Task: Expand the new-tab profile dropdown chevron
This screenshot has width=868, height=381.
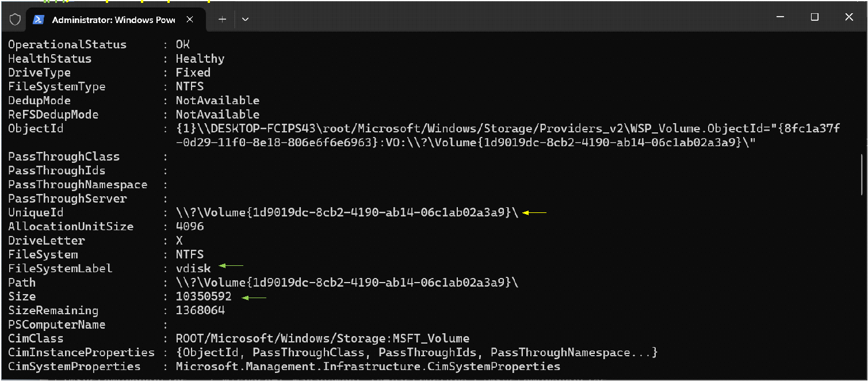Action: click(245, 19)
